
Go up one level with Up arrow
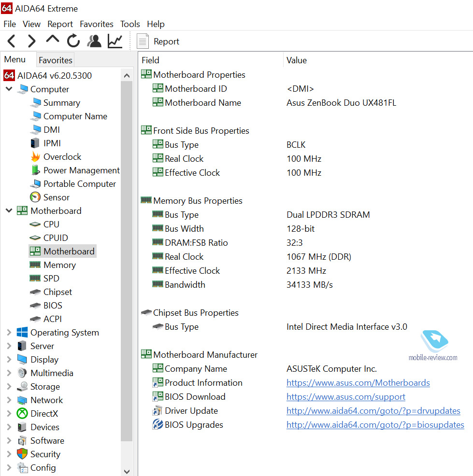click(x=52, y=40)
